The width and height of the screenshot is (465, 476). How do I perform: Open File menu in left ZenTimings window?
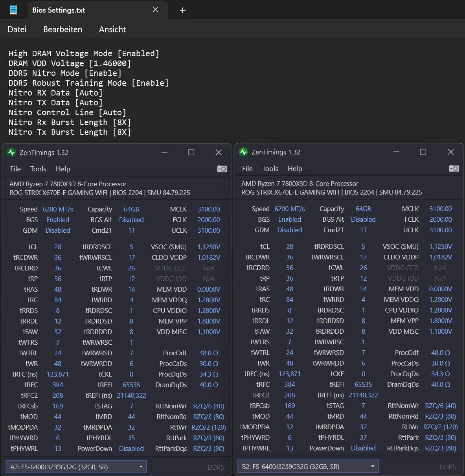(x=15, y=169)
